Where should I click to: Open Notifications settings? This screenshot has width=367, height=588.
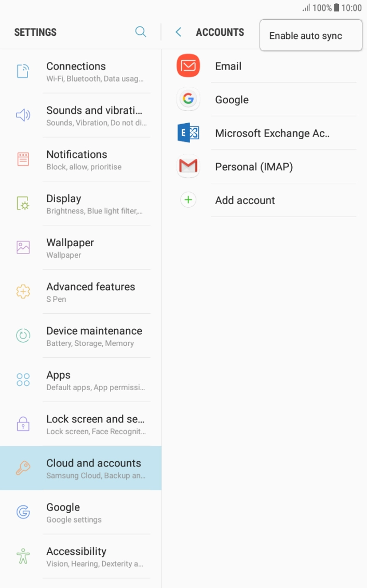tap(80, 159)
